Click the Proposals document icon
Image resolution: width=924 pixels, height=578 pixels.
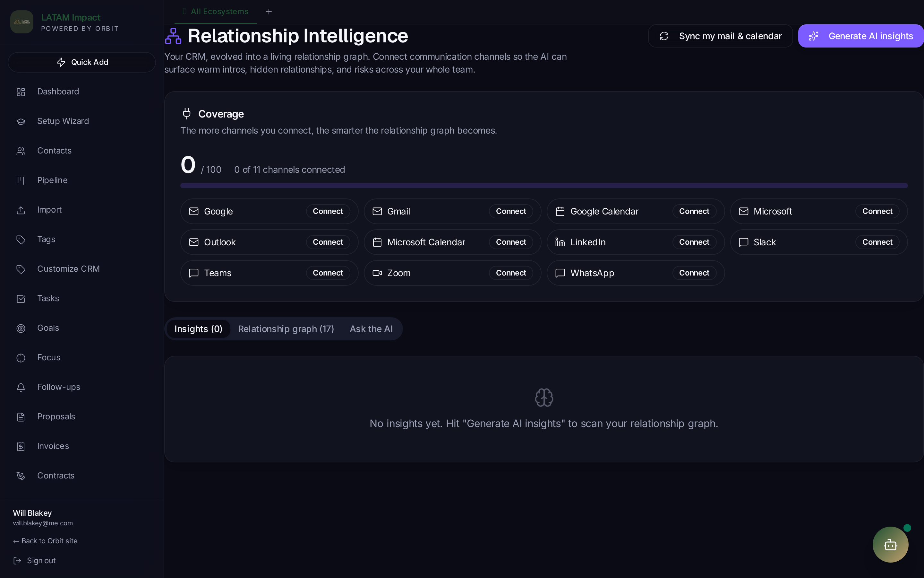[21, 417]
